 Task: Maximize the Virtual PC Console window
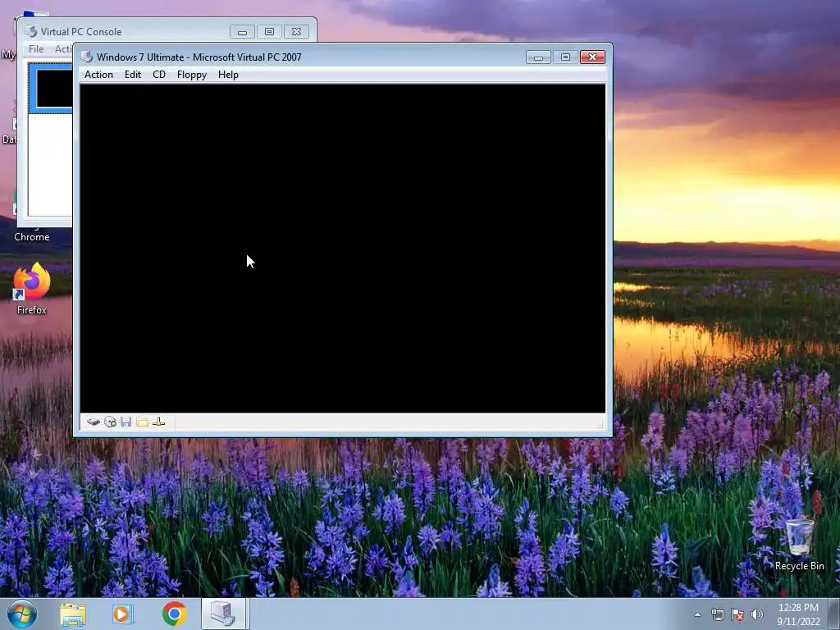tap(269, 32)
